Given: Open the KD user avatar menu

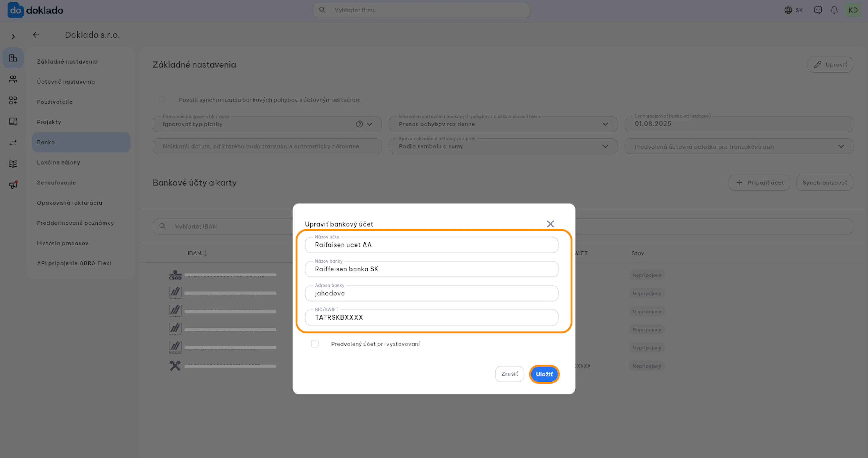Looking at the screenshot, I should click(853, 10).
